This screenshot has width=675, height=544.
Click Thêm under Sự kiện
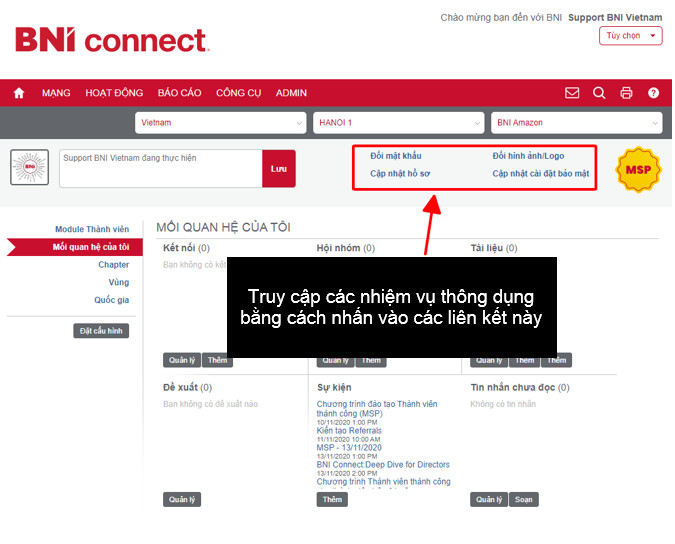tap(332, 499)
